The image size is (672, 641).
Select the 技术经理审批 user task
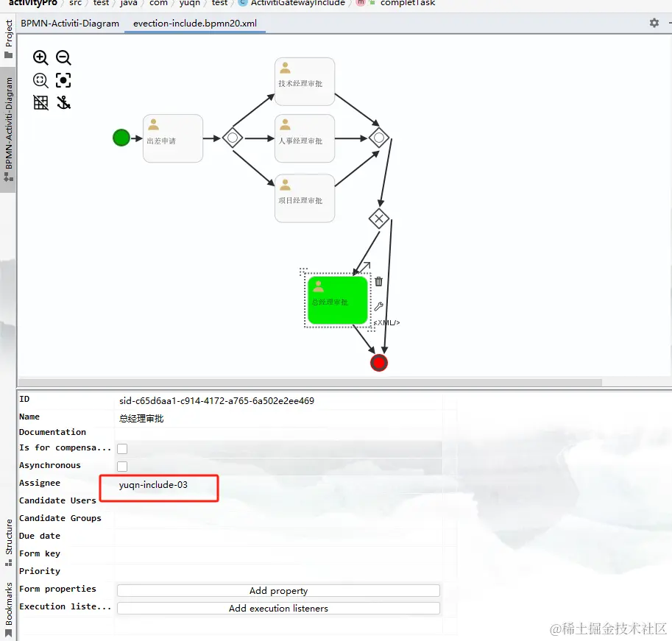[305, 82]
